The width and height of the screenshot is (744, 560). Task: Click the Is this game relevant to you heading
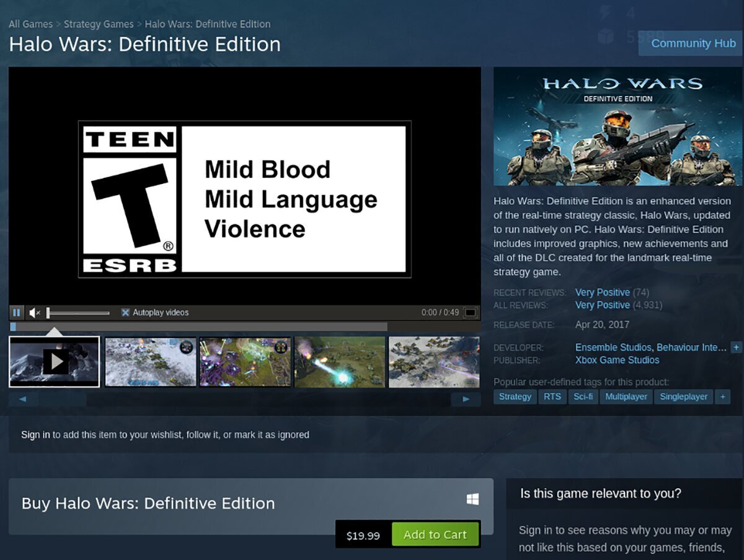pyautogui.click(x=601, y=494)
